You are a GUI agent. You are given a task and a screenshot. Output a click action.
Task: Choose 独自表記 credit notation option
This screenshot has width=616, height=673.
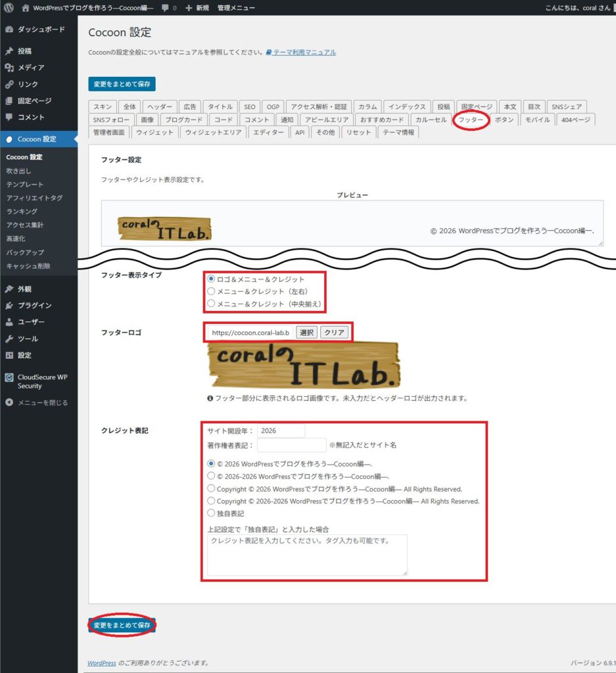tap(211, 513)
